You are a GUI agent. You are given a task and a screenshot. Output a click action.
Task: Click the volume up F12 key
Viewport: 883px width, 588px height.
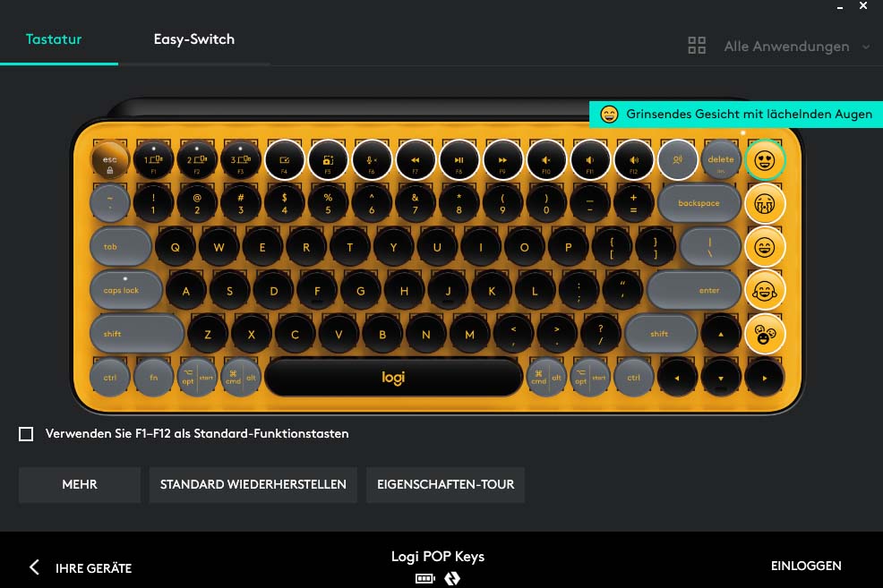pos(633,160)
